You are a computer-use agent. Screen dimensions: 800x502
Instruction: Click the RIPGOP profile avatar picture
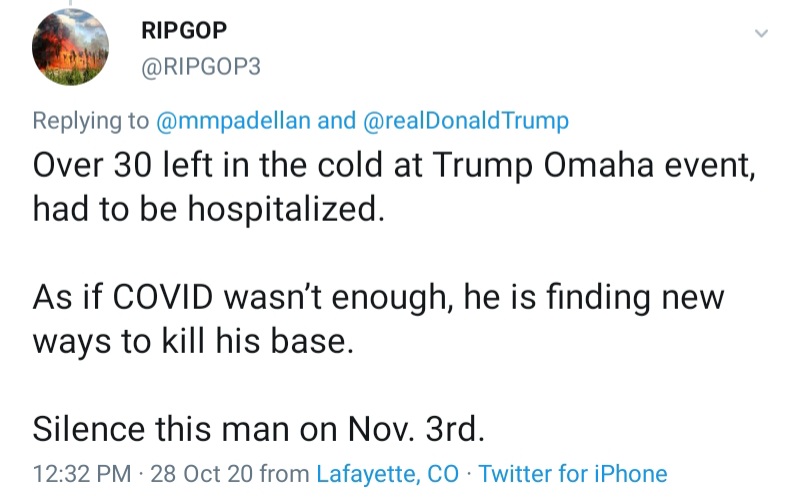[71, 48]
